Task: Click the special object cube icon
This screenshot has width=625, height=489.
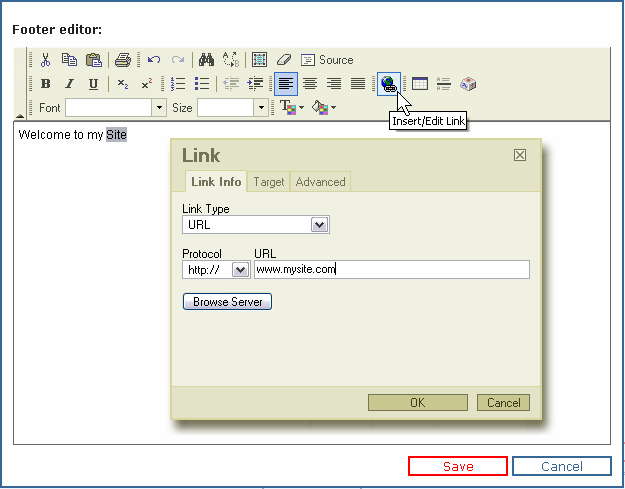Action: 468,84
